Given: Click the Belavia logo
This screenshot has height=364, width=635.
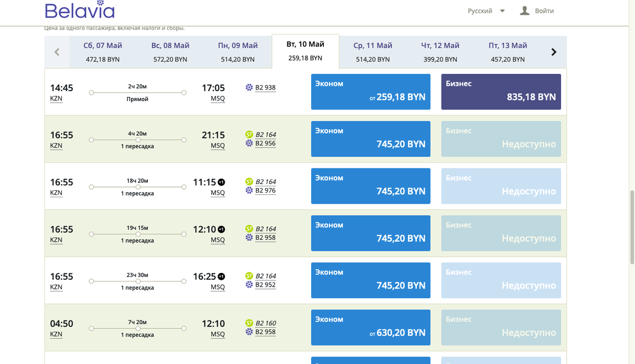Looking at the screenshot, I should [x=80, y=10].
